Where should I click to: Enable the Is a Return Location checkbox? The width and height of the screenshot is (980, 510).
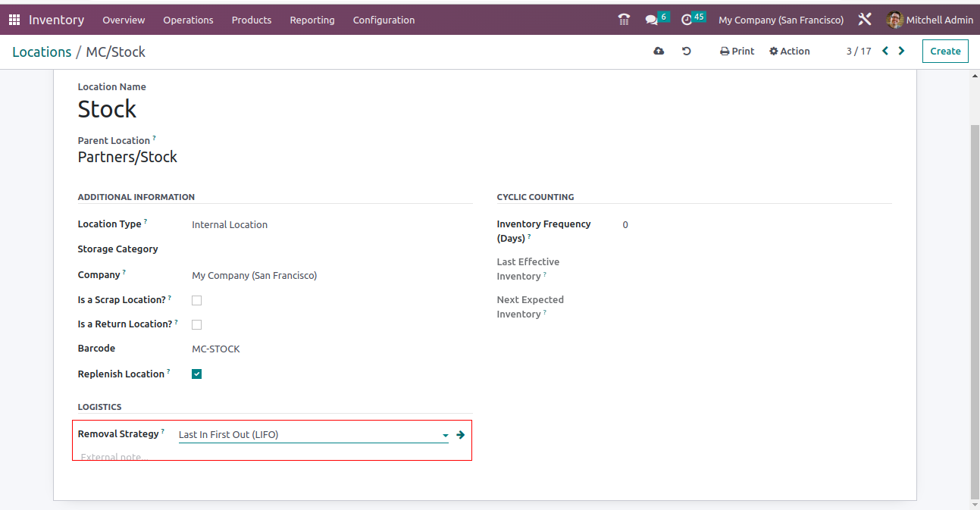pos(197,324)
